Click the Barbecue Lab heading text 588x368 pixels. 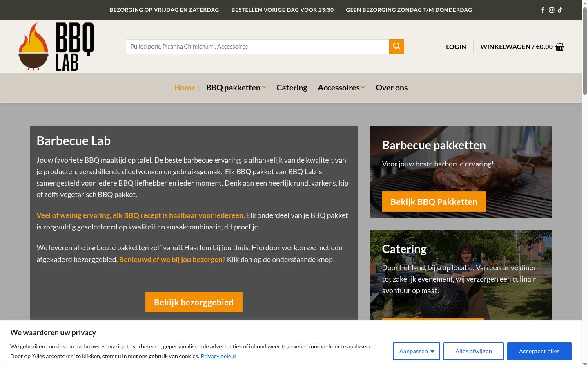(x=73, y=141)
